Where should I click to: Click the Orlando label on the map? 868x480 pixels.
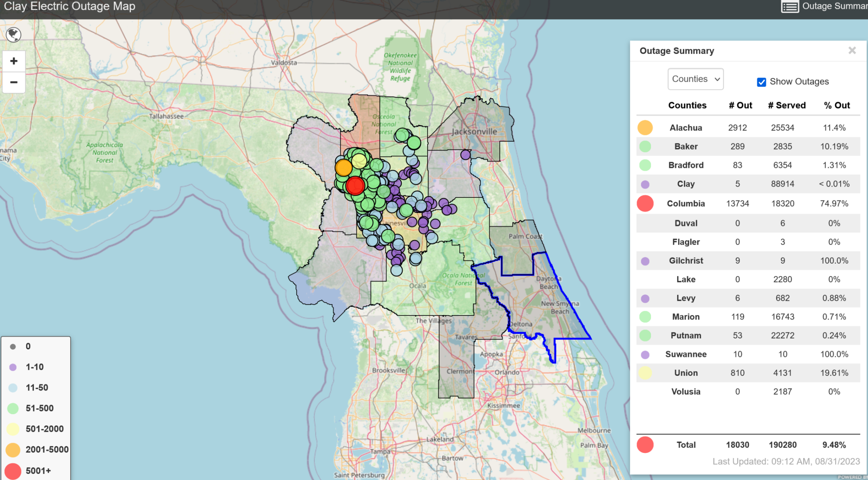click(507, 372)
